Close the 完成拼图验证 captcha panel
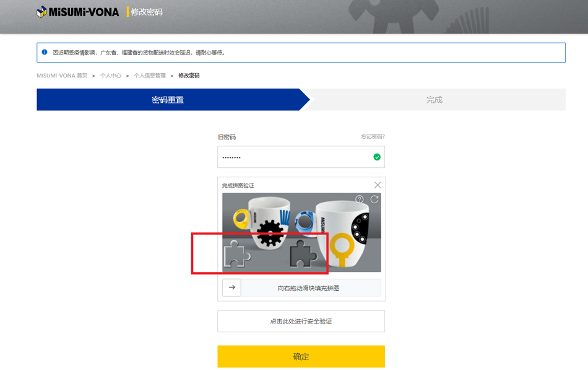The height and width of the screenshot is (370, 588). [378, 185]
